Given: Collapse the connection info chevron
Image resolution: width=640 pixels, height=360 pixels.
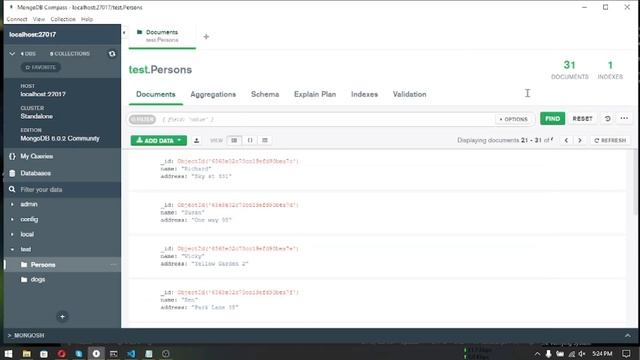Looking at the screenshot, I should tap(12, 53).
